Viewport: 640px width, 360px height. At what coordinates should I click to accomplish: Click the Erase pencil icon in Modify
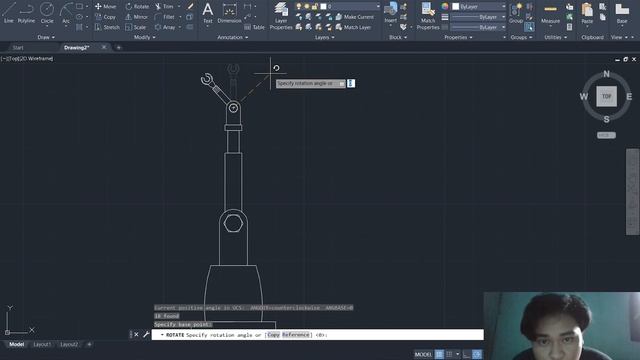coord(190,7)
